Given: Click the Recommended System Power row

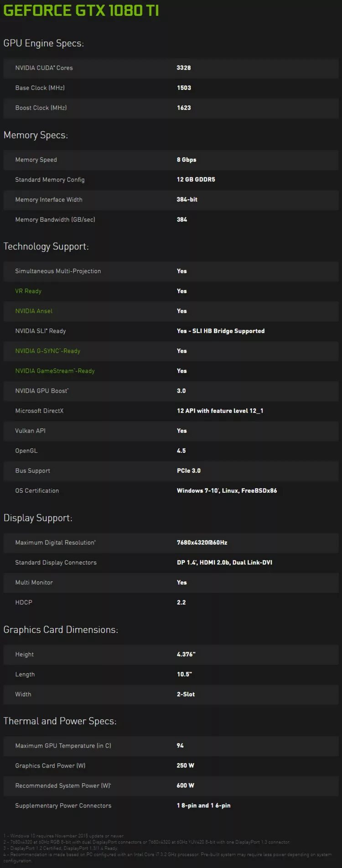Looking at the screenshot, I should pyautogui.click(x=171, y=785).
